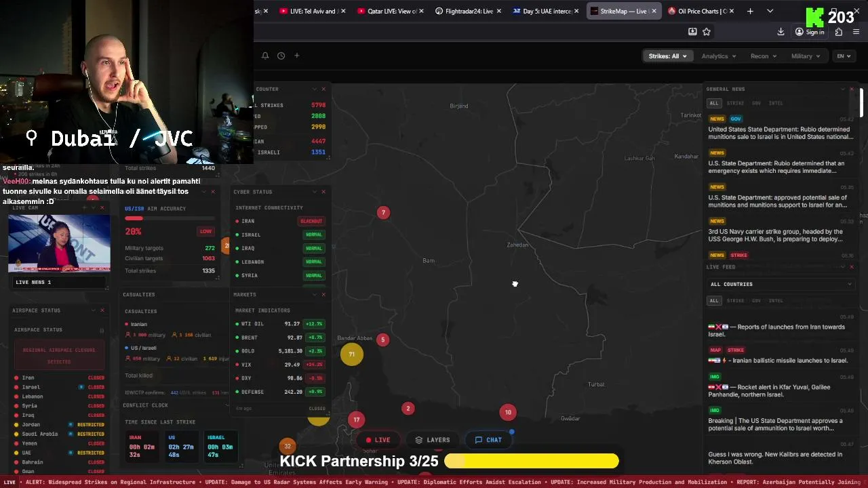This screenshot has height=488, width=868.
Task: Close the Live Feed panel
Action: [x=852, y=267]
